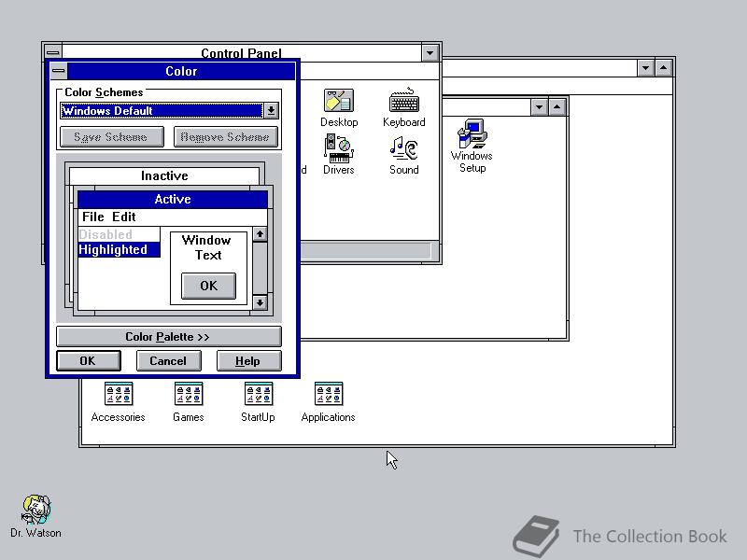This screenshot has height=560, width=747.
Task: Maximize the Program Manager window
Action: (664, 67)
